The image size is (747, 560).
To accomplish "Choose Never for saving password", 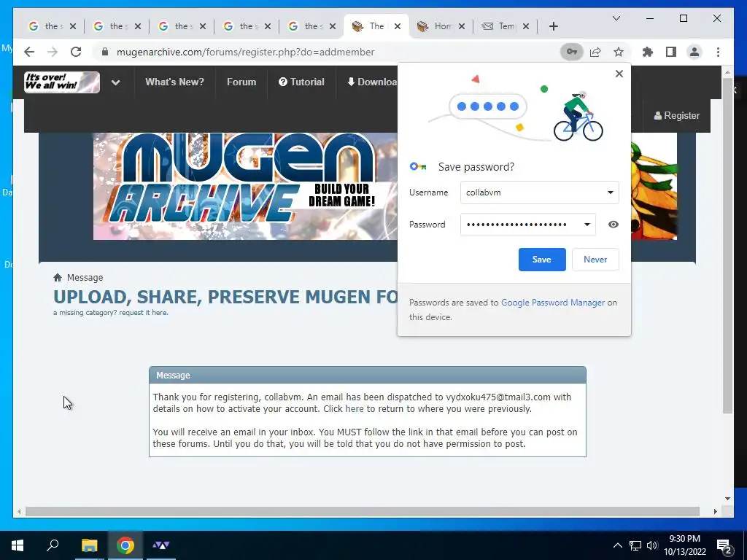I will (595, 260).
